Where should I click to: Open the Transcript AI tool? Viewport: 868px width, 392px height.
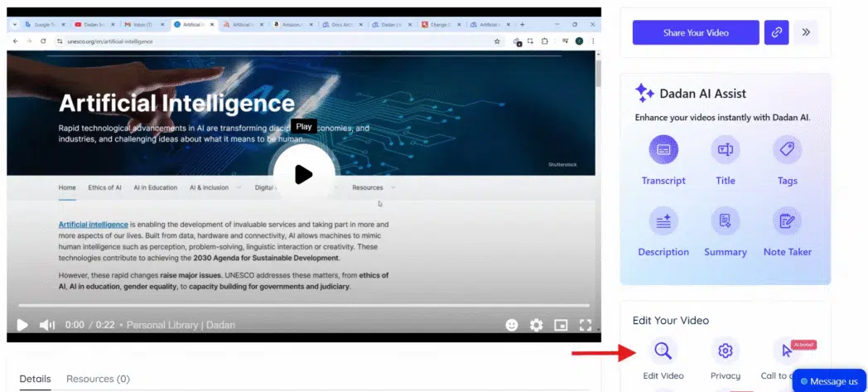coord(663,150)
